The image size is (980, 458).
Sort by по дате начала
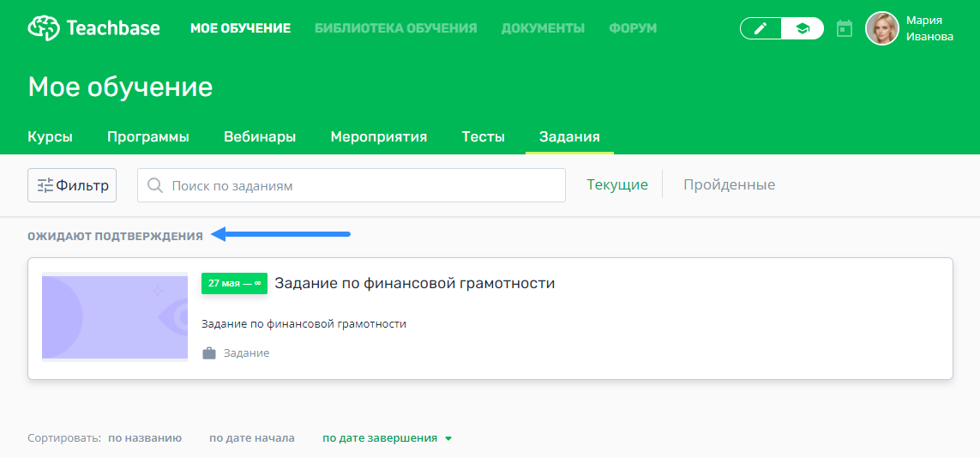[252, 438]
